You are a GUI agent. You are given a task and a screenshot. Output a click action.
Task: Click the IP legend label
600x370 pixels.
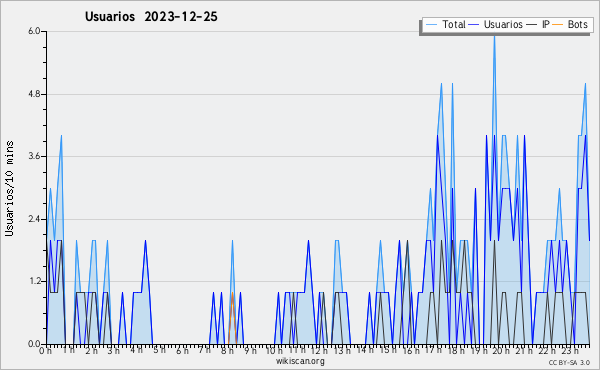[x=546, y=24]
